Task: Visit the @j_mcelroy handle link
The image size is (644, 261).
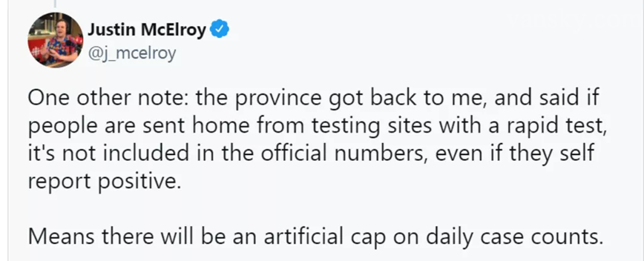Action: pyautogui.click(x=132, y=54)
